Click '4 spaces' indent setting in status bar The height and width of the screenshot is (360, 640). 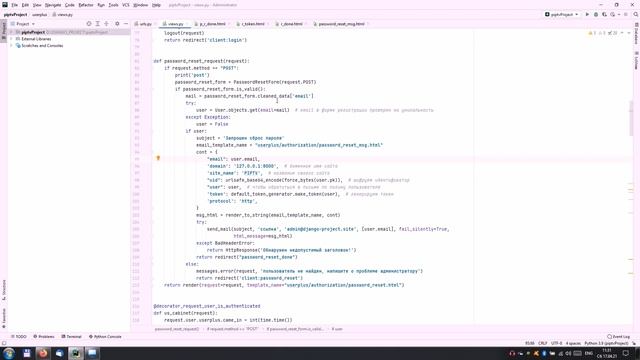(x=573, y=343)
